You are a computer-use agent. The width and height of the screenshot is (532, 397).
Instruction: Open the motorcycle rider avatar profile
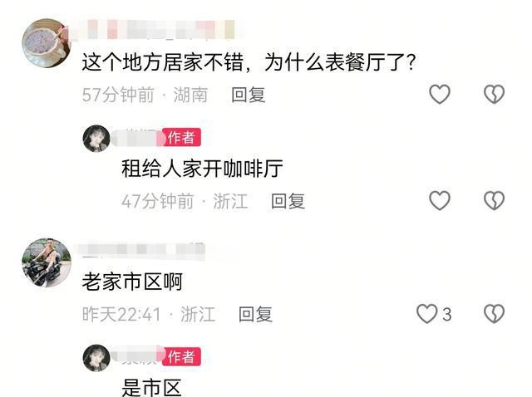[x=47, y=262]
